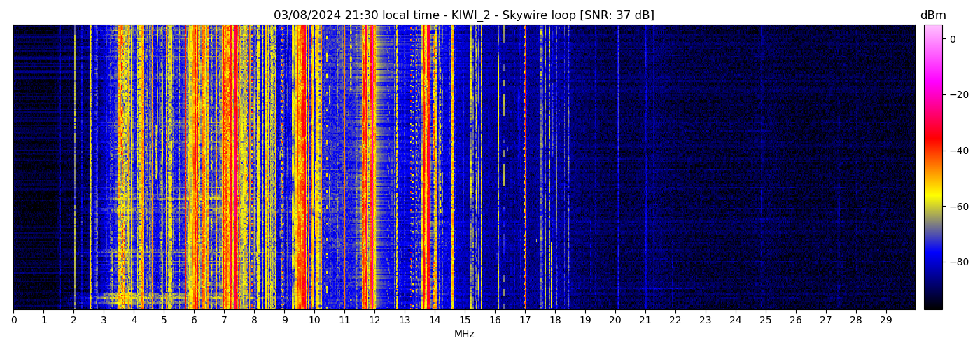
Task: Select the 29 MHz axis tick label
Action: [x=885, y=321]
